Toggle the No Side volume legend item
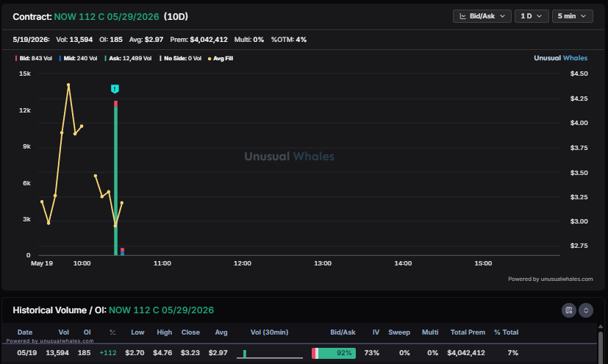Screen dimensions: 608x364 [x=181, y=59]
